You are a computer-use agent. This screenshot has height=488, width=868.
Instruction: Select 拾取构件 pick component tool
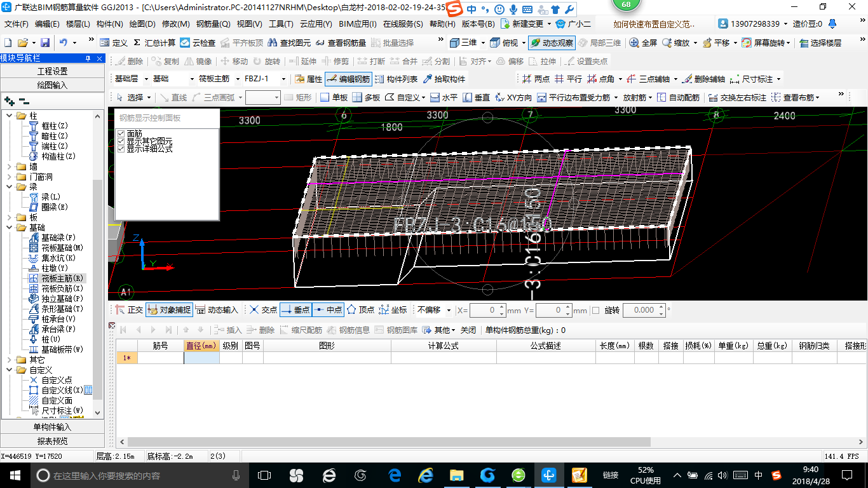(x=444, y=79)
